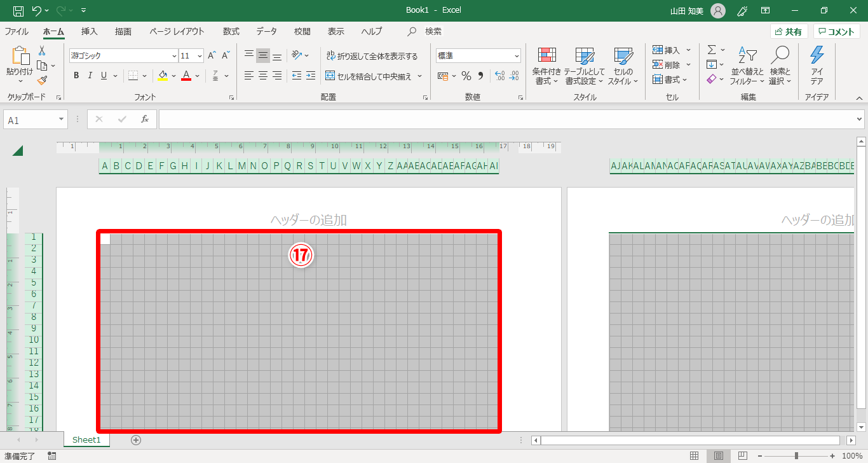Click the Borders icon
This screenshot has width=868, height=463.
(133, 76)
